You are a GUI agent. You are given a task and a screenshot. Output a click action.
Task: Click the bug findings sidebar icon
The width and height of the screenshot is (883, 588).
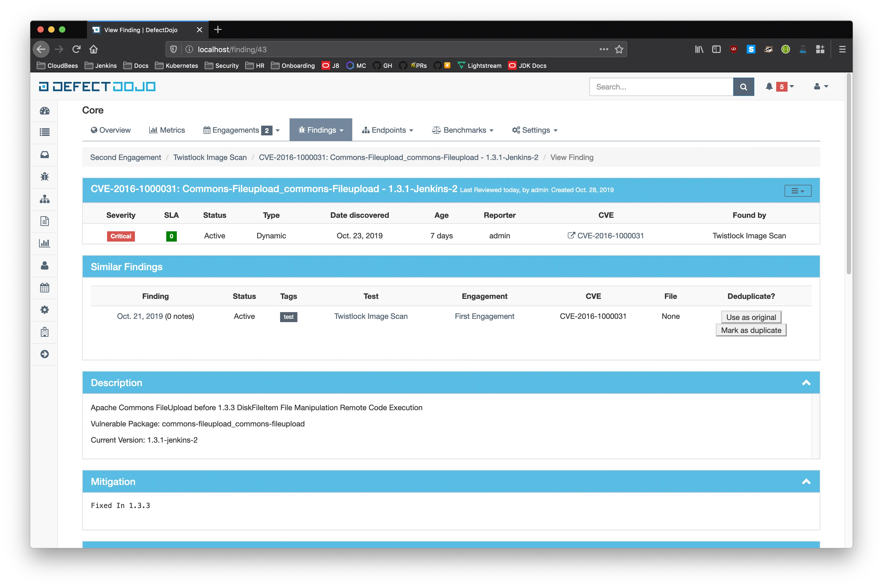[x=45, y=177]
